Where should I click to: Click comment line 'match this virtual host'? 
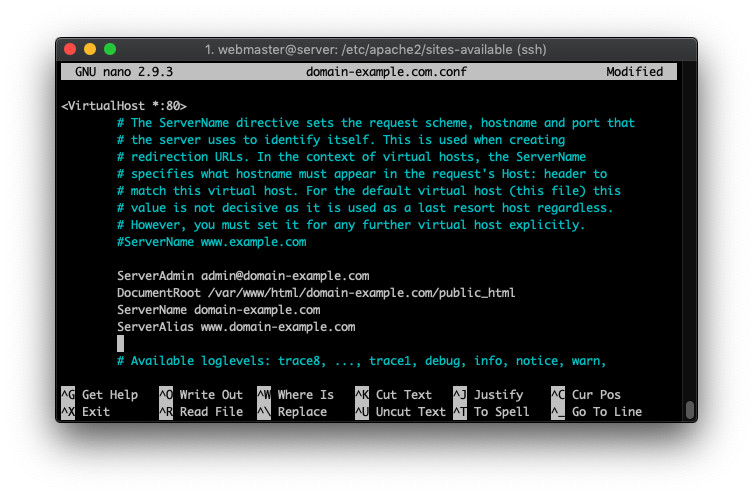pos(369,191)
